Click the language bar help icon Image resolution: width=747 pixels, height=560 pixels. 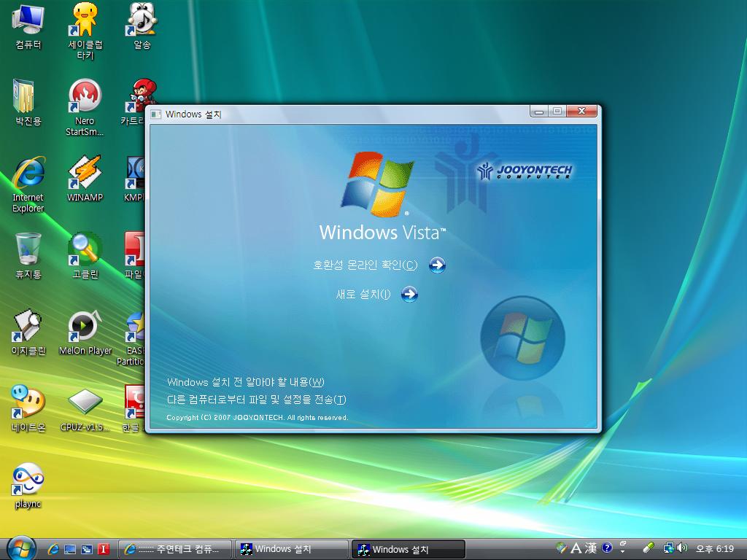coord(606,548)
